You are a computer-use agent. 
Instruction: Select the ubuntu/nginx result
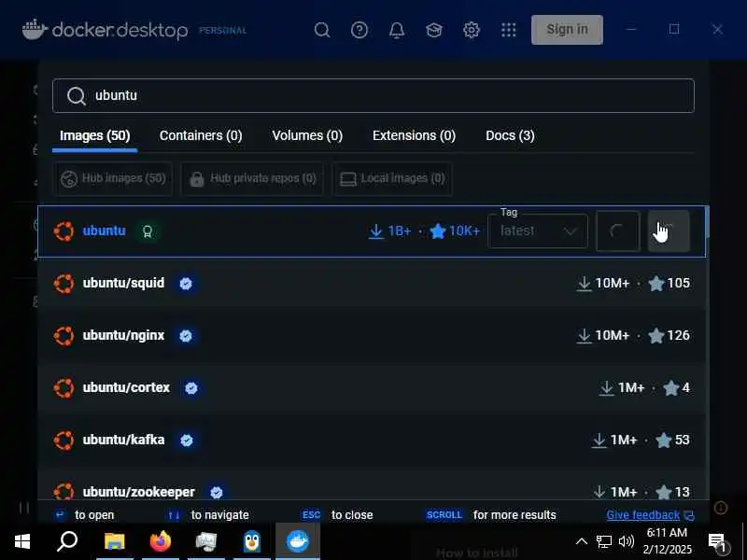click(372, 336)
